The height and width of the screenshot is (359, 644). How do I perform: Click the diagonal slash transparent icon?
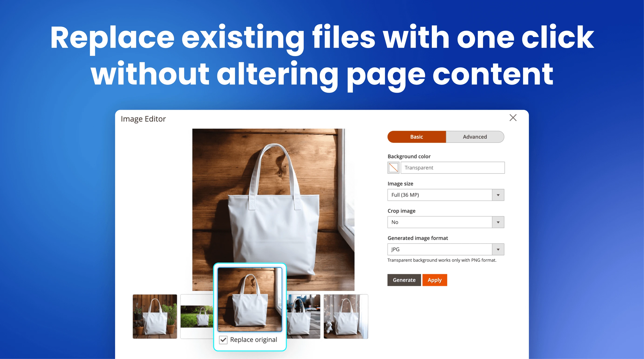[394, 167]
